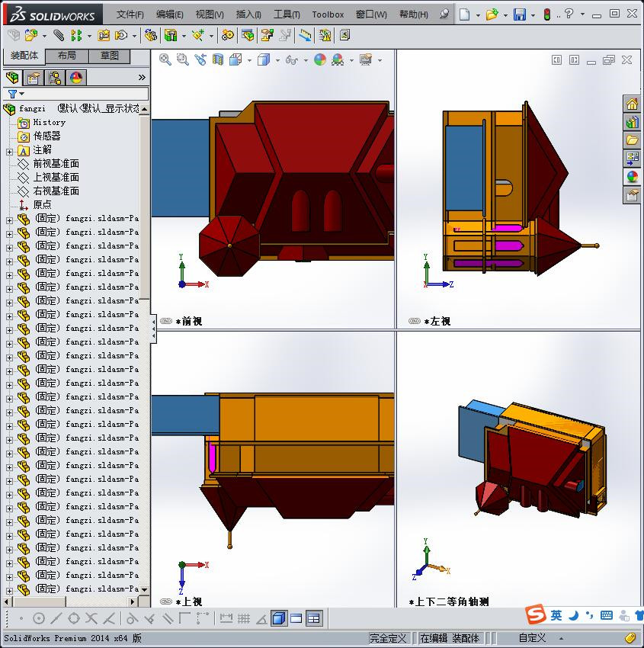Select the 原点 tree item
This screenshot has height=648, width=644.
[x=42, y=204]
